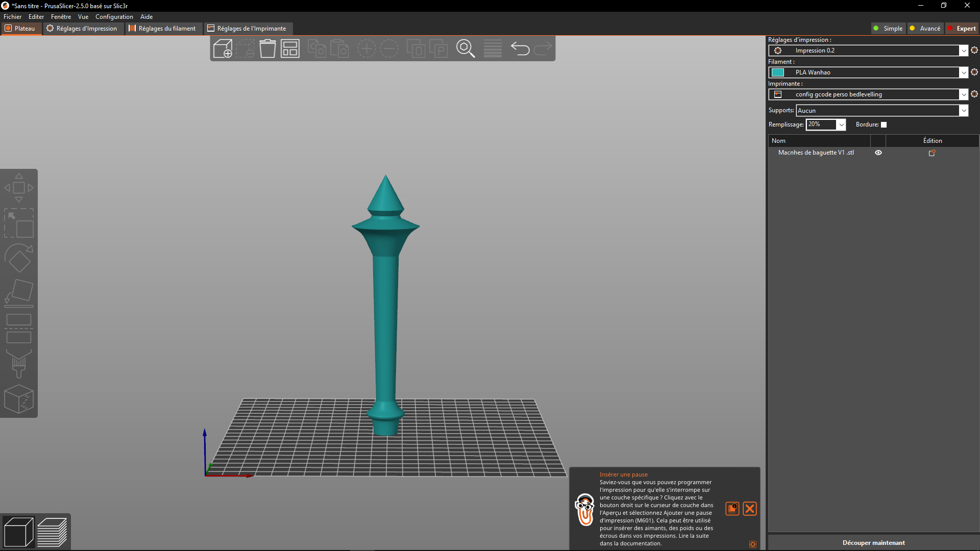Viewport: 980px width, 551px height.
Task: Click the Search magnifier icon in toolbar
Action: [465, 49]
